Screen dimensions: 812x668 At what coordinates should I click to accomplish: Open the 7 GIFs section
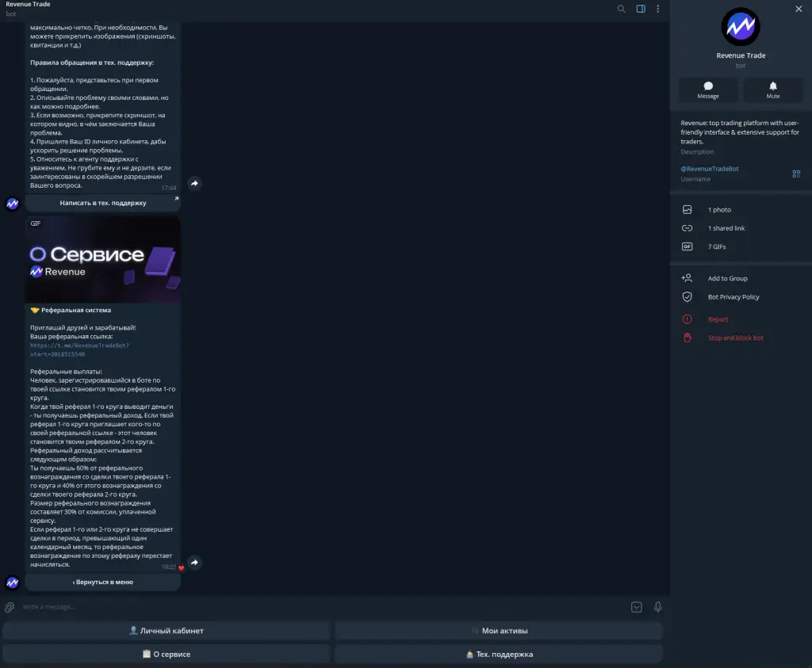coord(741,246)
